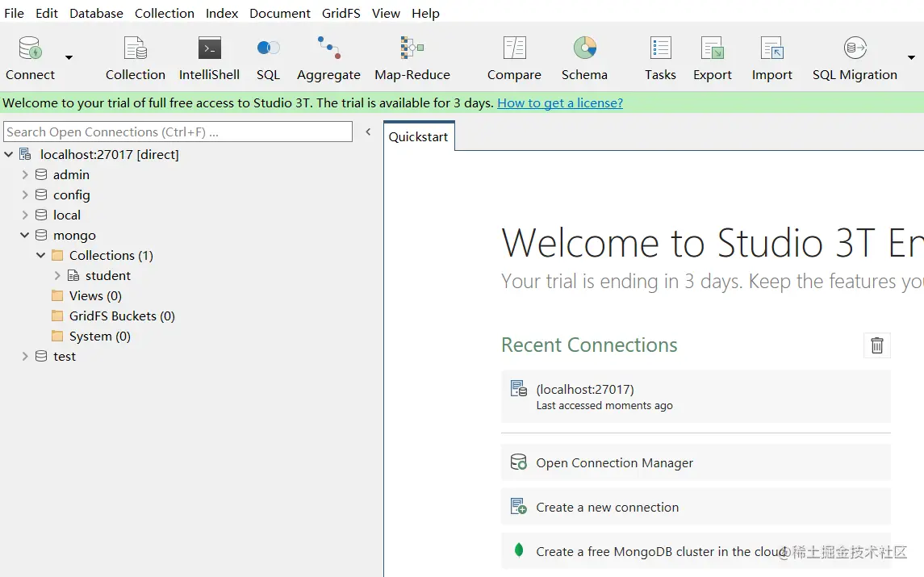Focus the Search Open Connections field

[178, 132]
